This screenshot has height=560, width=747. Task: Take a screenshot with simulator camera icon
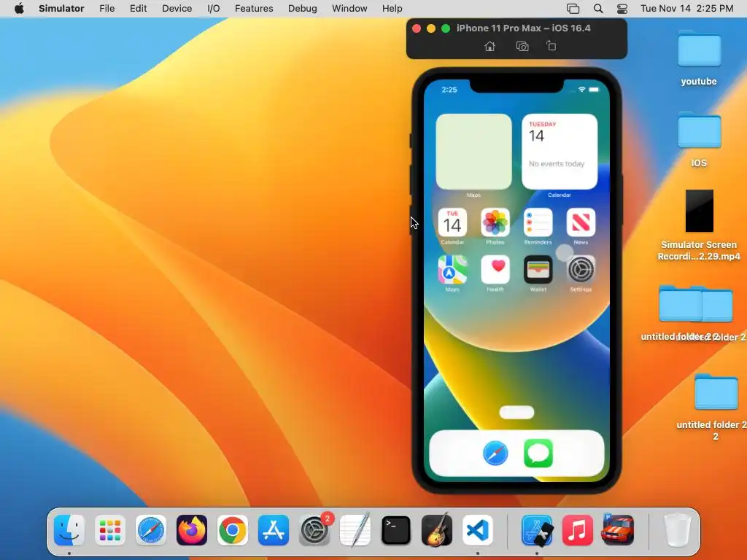[522, 46]
